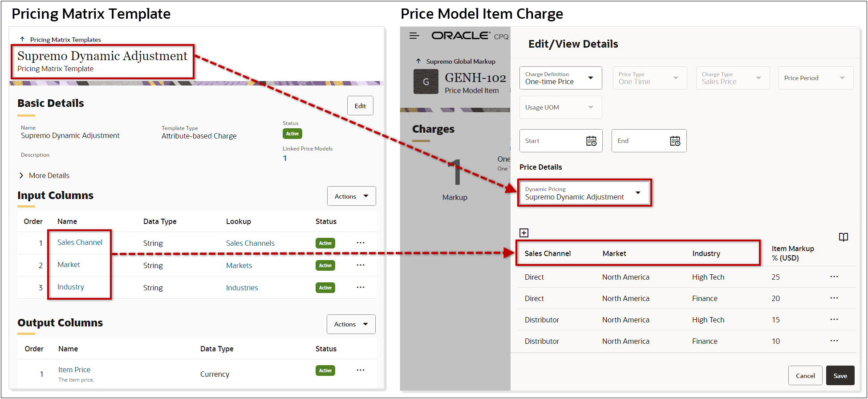868x399 pixels.
Task: Click the Save button
Action: coord(840,376)
